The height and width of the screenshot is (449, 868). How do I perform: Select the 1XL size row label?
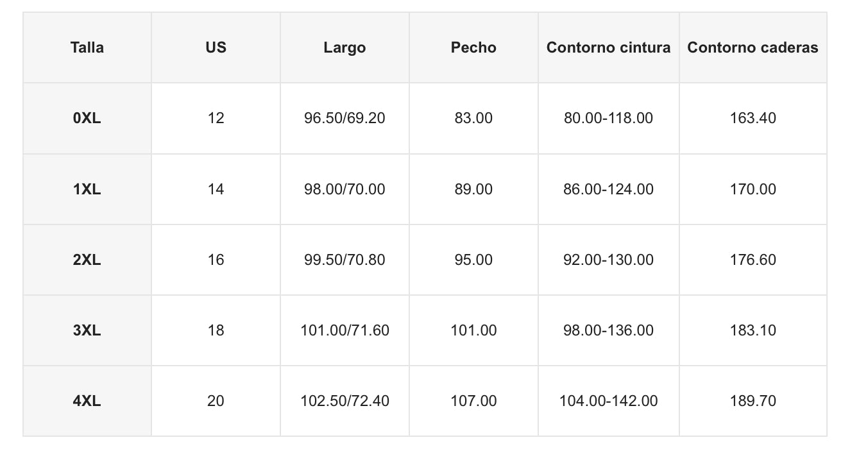[87, 189]
